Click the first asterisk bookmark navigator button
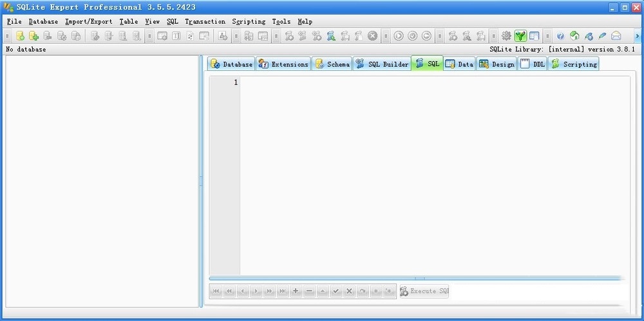Viewport: 644px width, 321px height. (x=375, y=291)
